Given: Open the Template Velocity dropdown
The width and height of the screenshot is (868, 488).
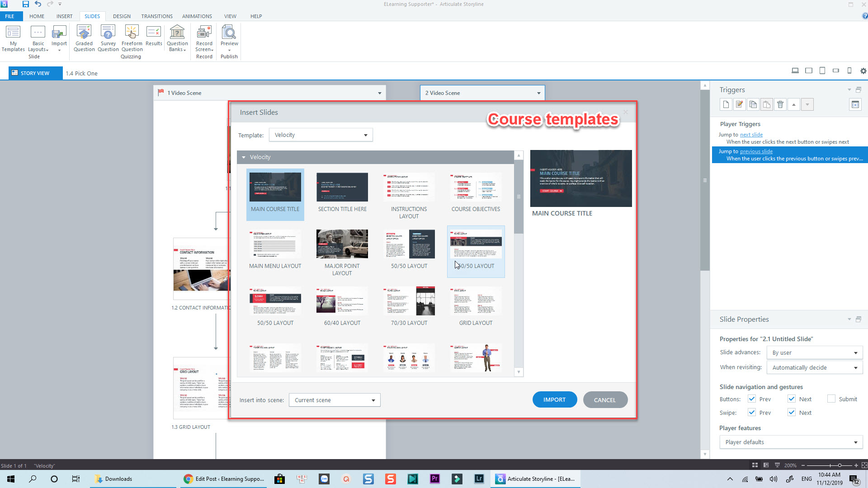Looking at the screenshot, I should click(321, 135).
